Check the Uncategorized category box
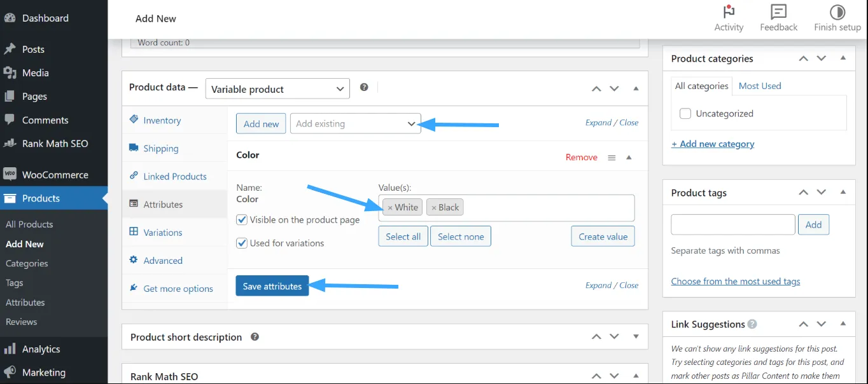The width and height of the screenshot is (868, 384). click(x=685, y=113)
